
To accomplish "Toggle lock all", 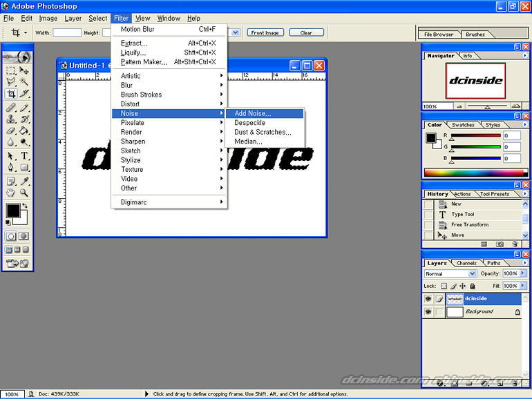I will coord(473,286).
